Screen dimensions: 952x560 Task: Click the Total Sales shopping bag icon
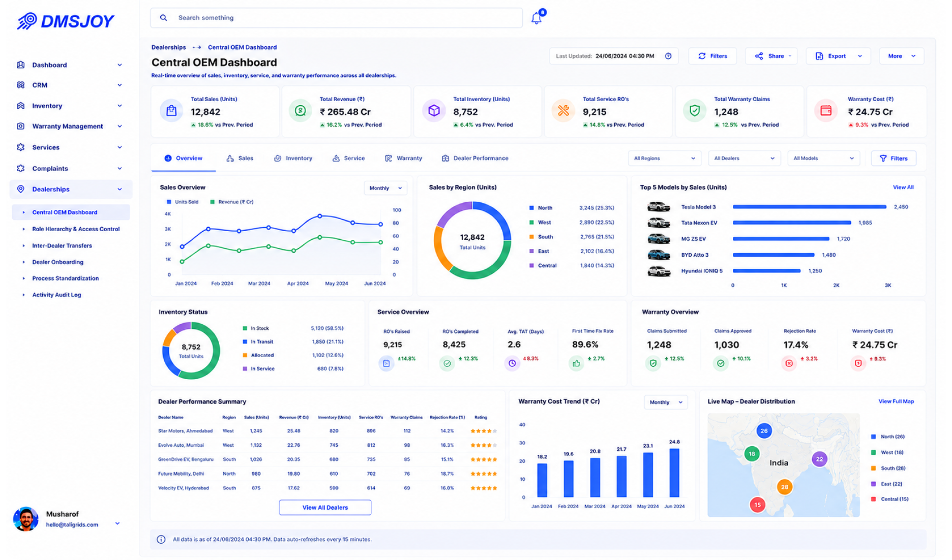171,111
